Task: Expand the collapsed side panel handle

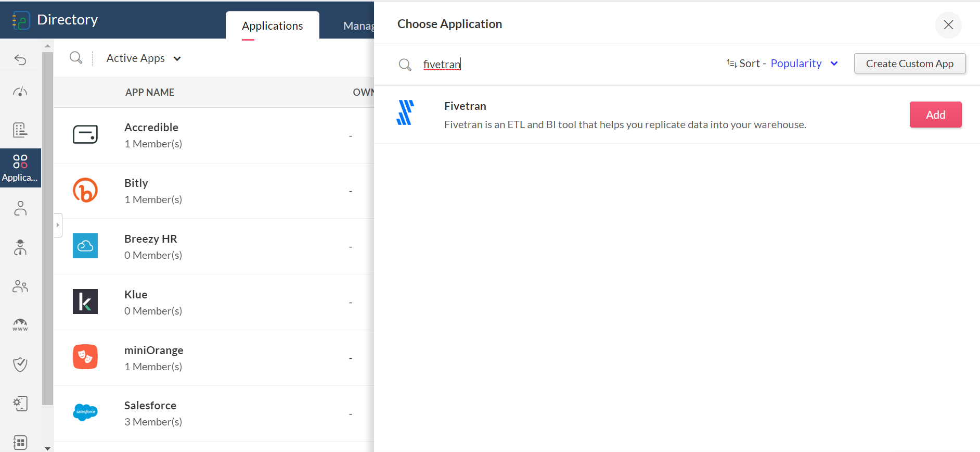Action: (x=58, y=225)
